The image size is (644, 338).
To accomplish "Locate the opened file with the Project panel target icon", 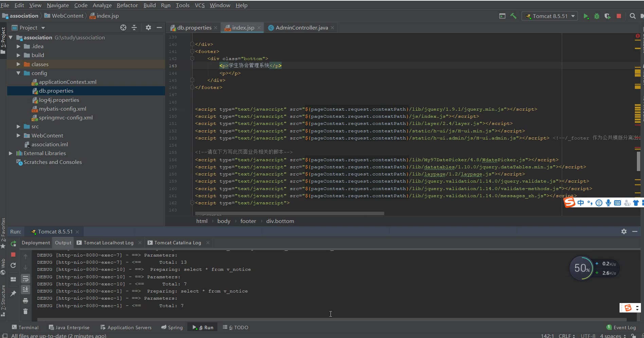I will (123, 27).
